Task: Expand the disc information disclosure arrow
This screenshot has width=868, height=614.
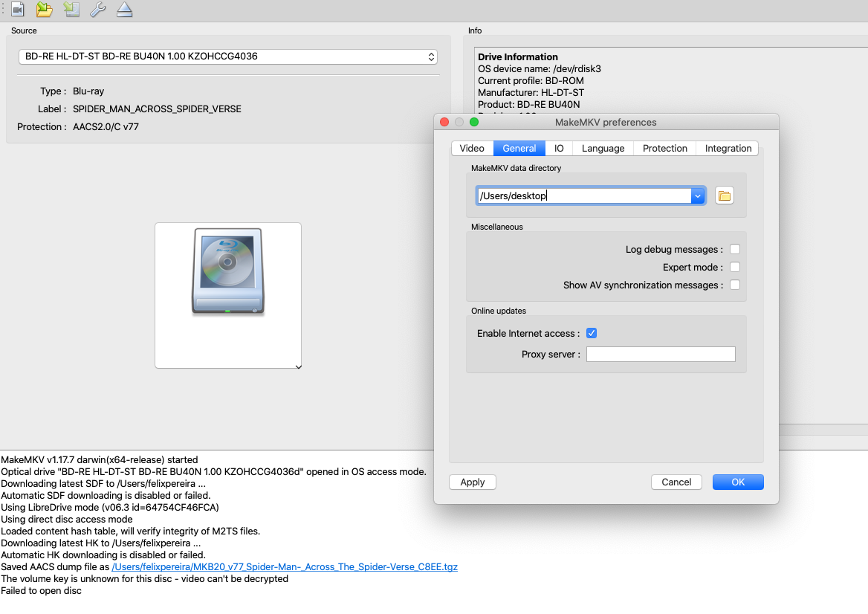Action: pos(298,366)
